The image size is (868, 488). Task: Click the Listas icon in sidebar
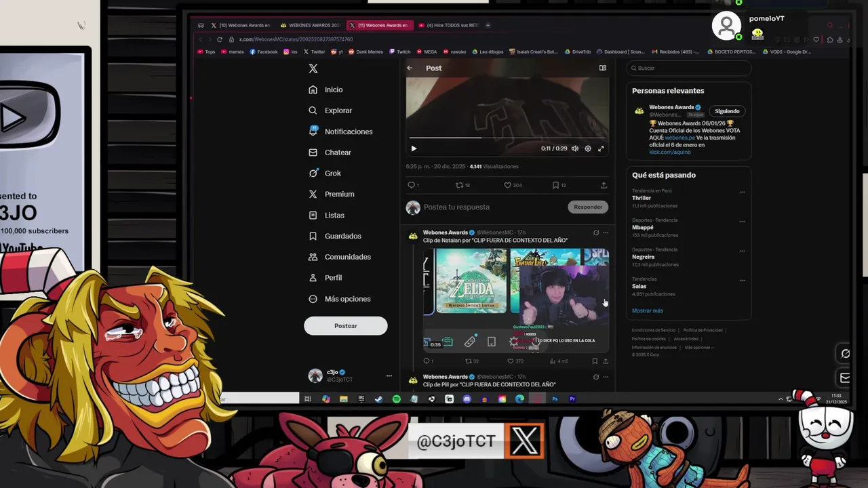(x=313, y=215)
